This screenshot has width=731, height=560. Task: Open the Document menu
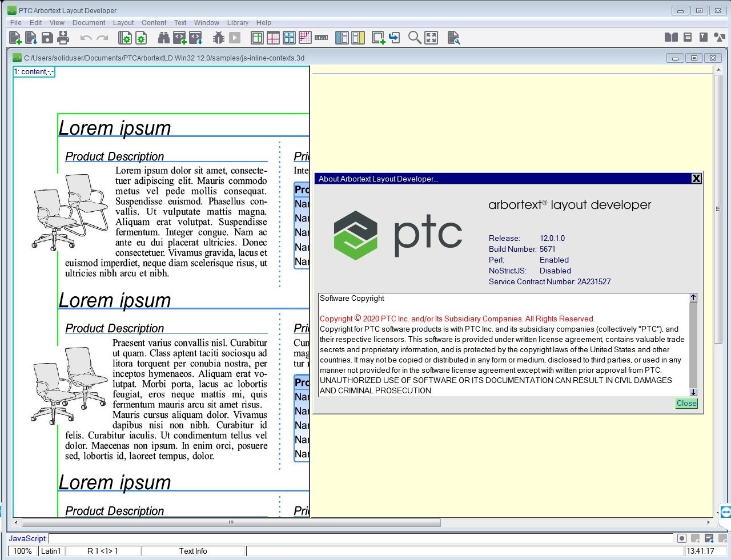(x=89, y=23)
